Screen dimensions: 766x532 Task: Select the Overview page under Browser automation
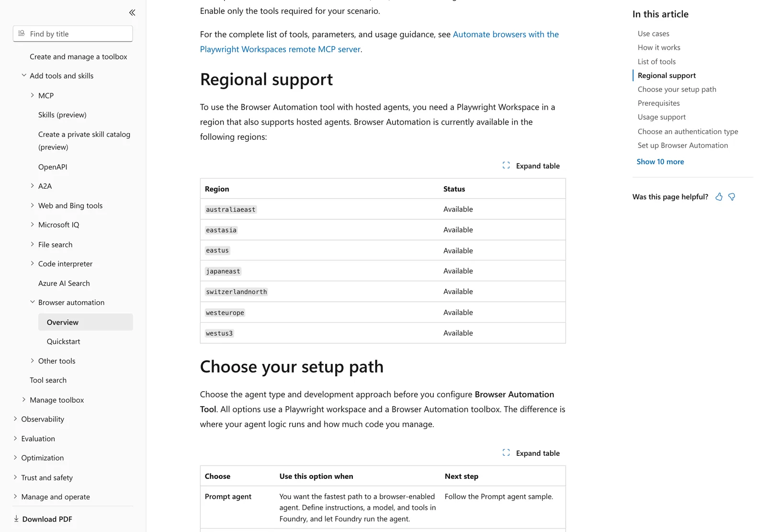[x=85, y=322]
